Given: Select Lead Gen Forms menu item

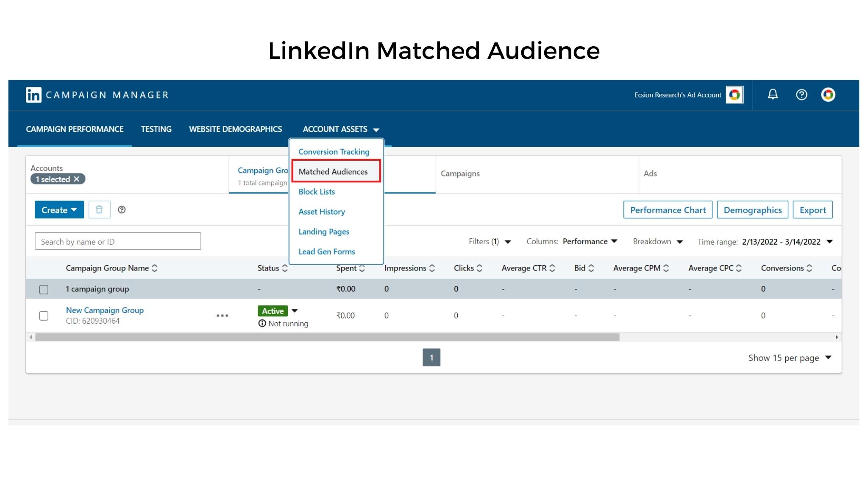Looking at the screenshot, I should click(327, 251).
